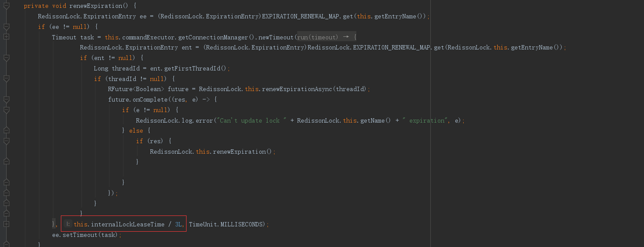644x247 pixels.
Task: Click 'TimeUnit.MILLISECONDS' argument
Action: click(225, 224)
